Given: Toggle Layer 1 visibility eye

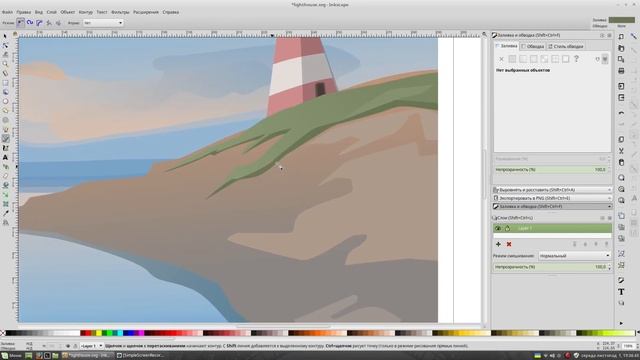Looking at the screenshot, I should click(x=498, y=228).
